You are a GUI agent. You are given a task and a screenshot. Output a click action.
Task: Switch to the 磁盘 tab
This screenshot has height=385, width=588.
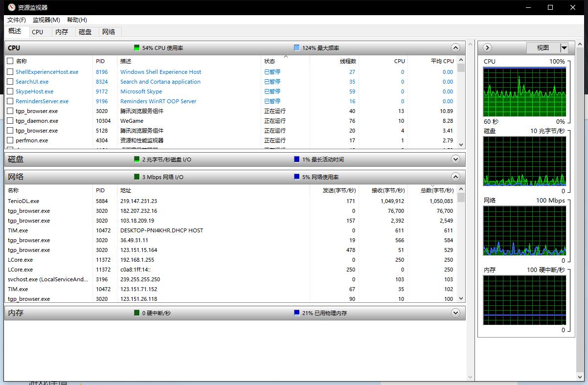click(x=85, y=32)
